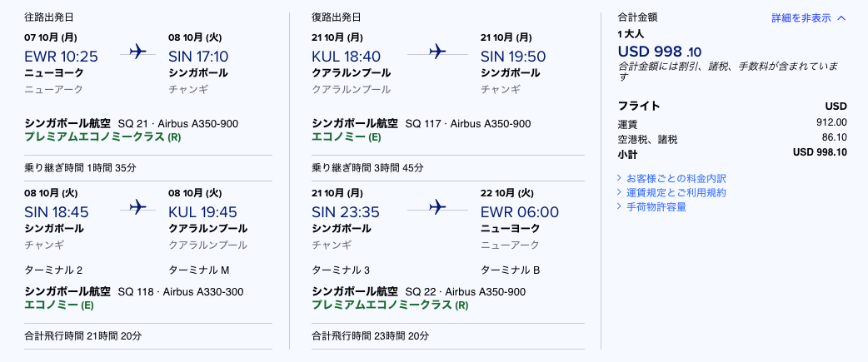Image resolution: width=868 pixels, height=362 pixels.
Task: Click the 往路出発日 heading
Action: (47, 17)
